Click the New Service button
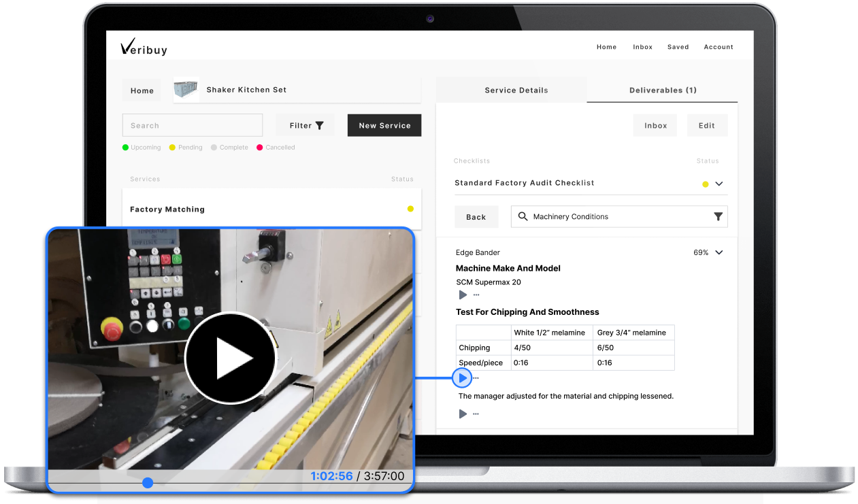Screen dimensions: 858x504 [384, 125]
